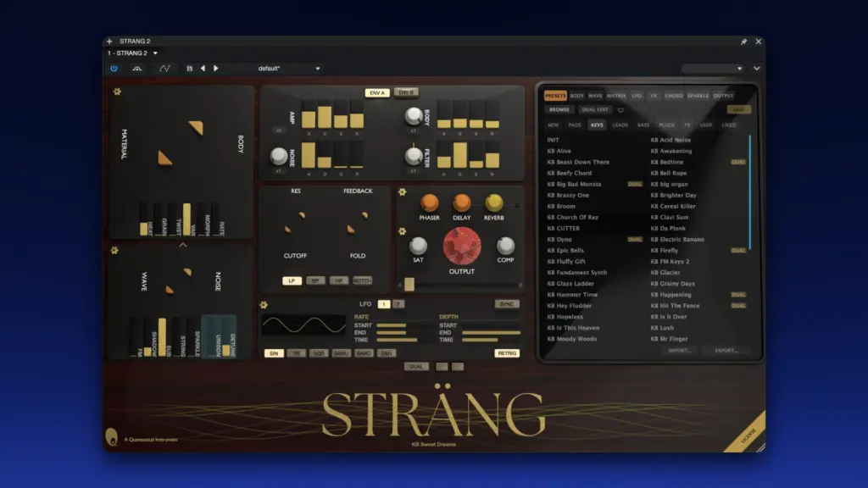Image resolution: width=868 pixels, height=488 pixels.
Task: Click the SAT white knob
Action: click(x=418, y=246)
